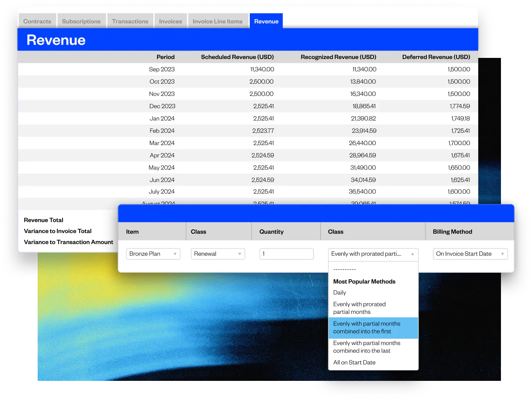This screenshot has width=532, height=399.
Task: Choose the All on Start Date option
Action: (x=354, y=363)
